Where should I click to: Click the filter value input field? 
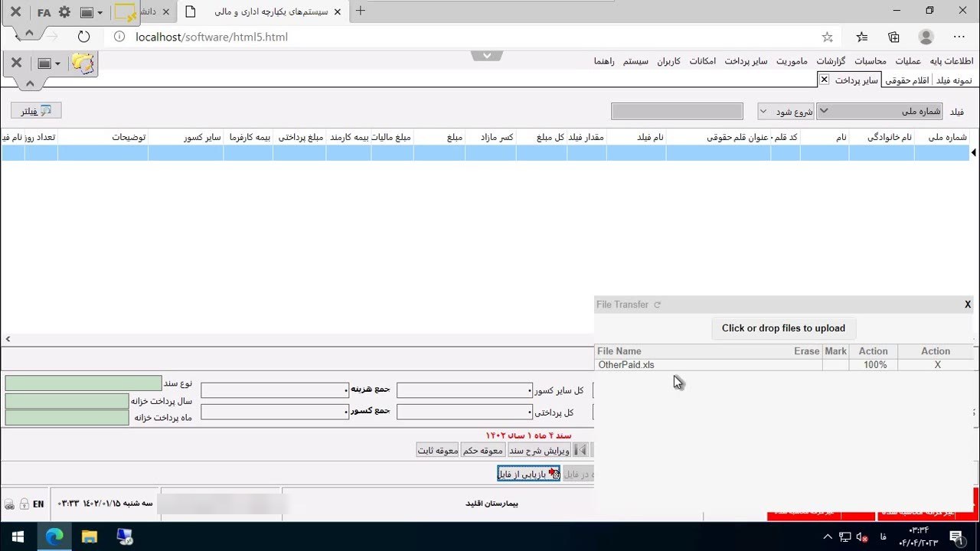(x=677, y=112)
